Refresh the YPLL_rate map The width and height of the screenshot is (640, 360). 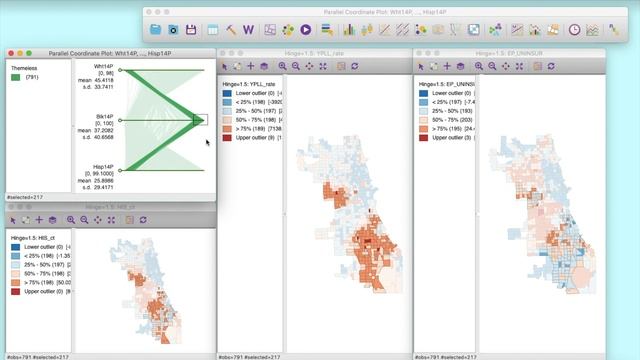coord(355,66)
